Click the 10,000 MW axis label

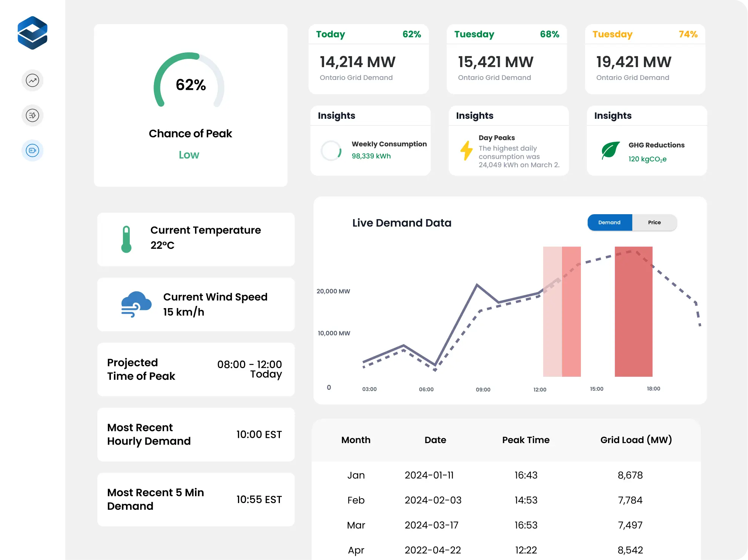click(334, 333)
